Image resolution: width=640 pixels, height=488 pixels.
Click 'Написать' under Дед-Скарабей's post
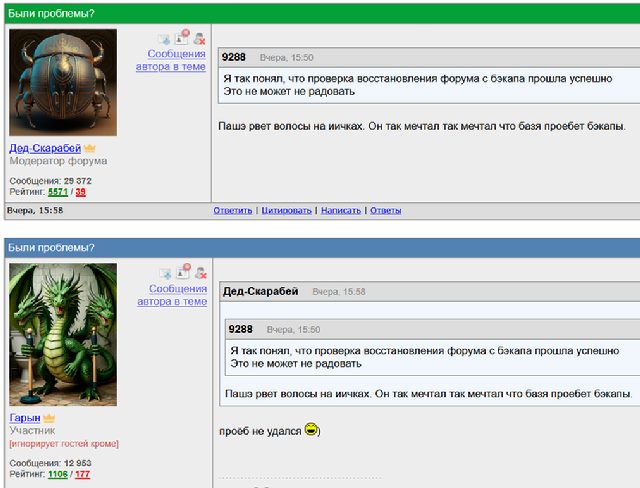click(341, 211)
